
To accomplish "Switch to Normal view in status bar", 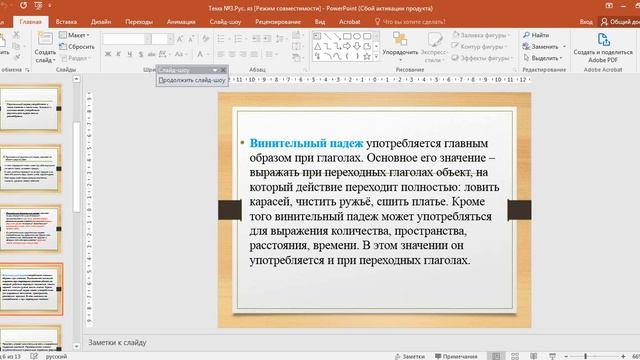I will coord(496,356).
